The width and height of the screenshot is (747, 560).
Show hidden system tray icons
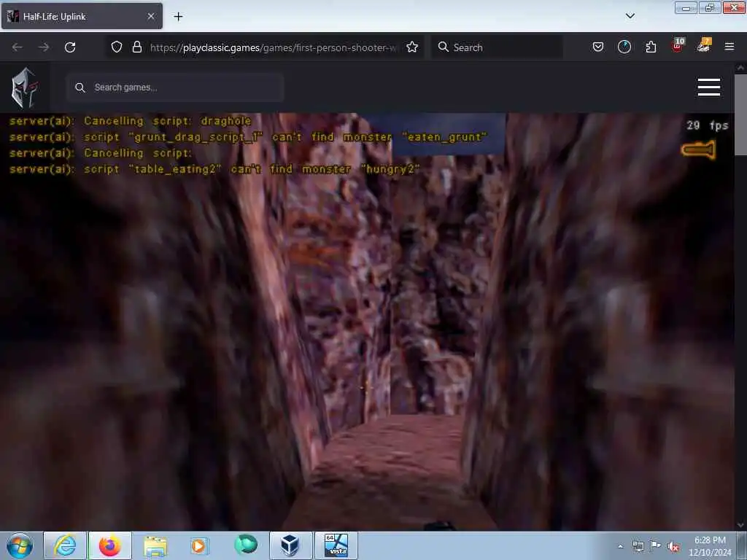tap(620, 546)
